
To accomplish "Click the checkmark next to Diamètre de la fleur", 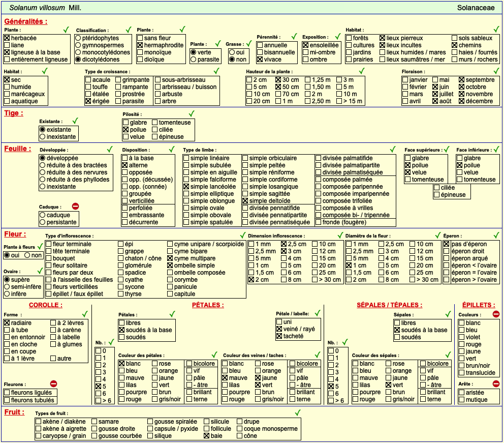I will (x=438, y=235).
